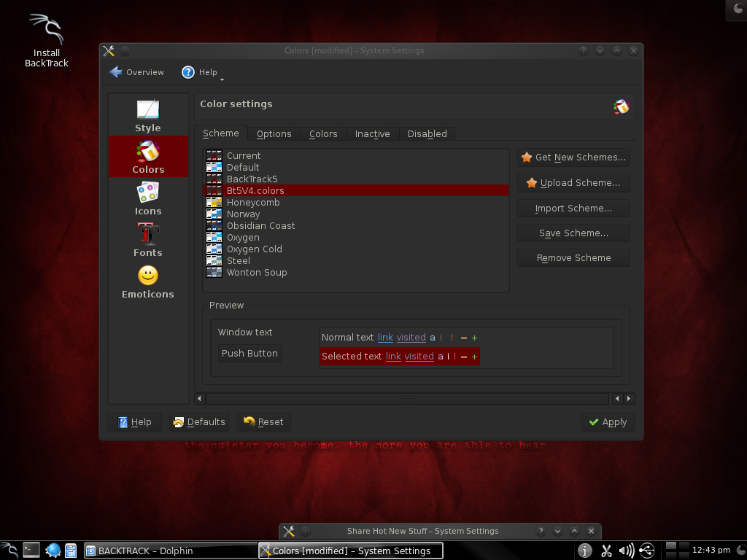This screenshot has width=747, height=560.
Task: Open the clock showing 12:43 pm
Action: tap(711, 550)
